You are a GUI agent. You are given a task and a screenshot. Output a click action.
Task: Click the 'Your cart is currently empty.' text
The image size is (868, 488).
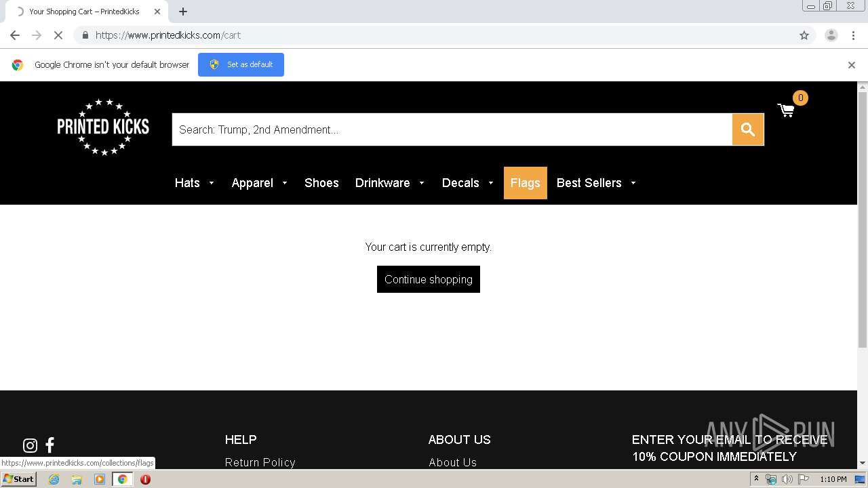[x=429, y=247]
